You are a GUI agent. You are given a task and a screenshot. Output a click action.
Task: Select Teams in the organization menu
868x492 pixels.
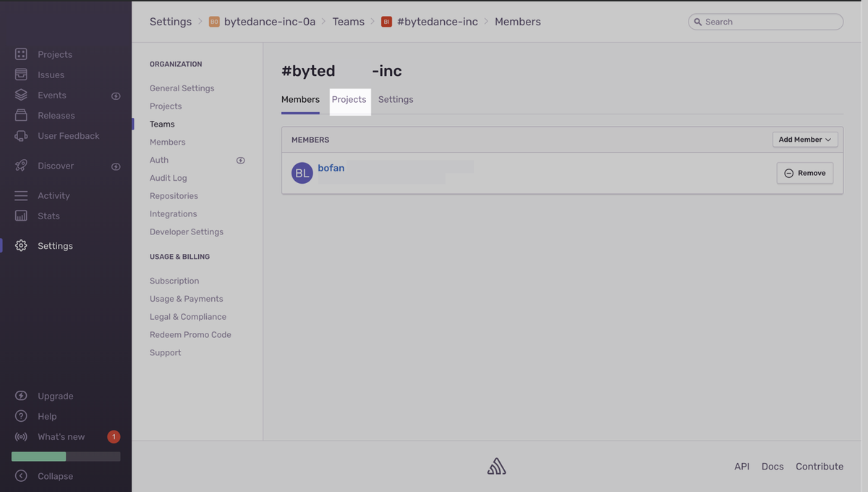(162, 124)
